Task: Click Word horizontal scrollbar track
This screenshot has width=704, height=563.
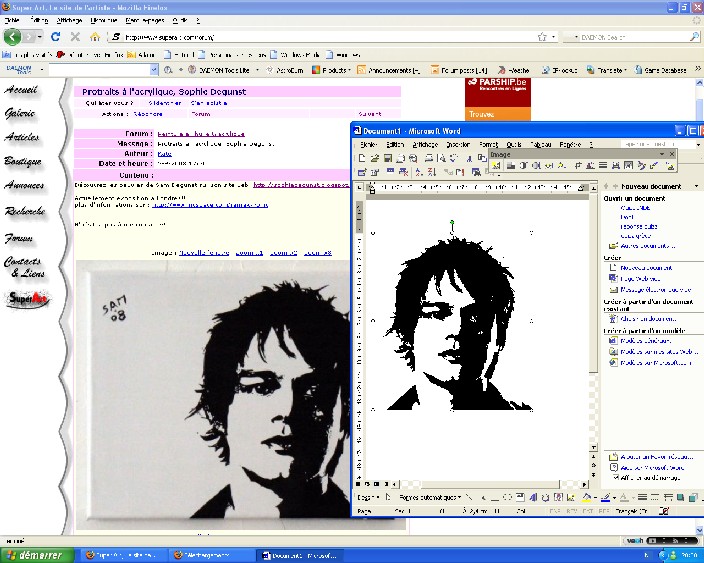Action: click(x=489, y=484)
